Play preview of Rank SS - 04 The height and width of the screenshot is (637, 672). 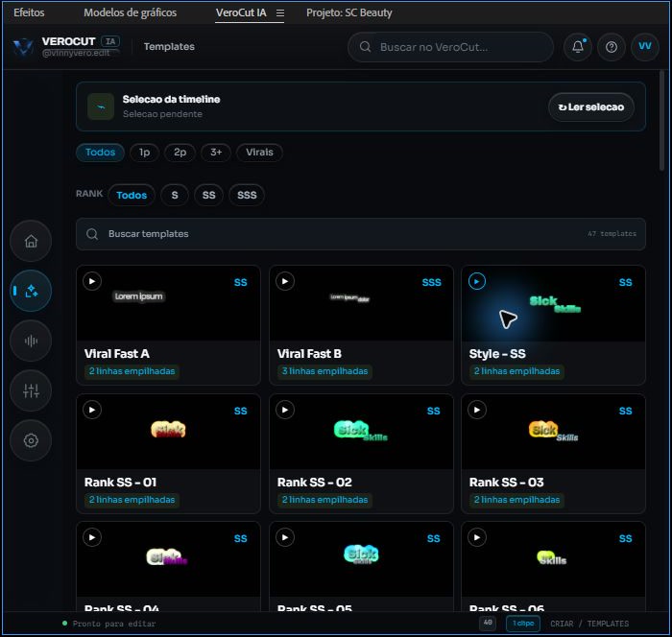[x=92, y=537]
